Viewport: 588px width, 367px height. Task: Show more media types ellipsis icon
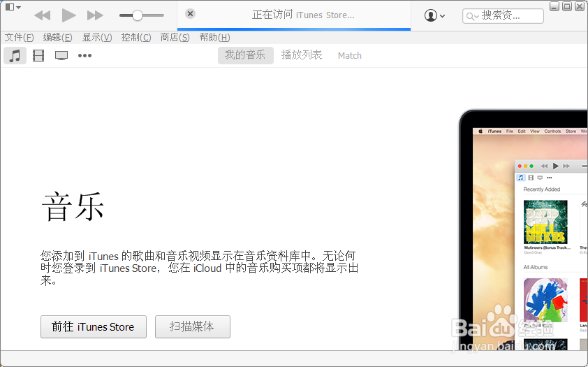click(84, 55)
